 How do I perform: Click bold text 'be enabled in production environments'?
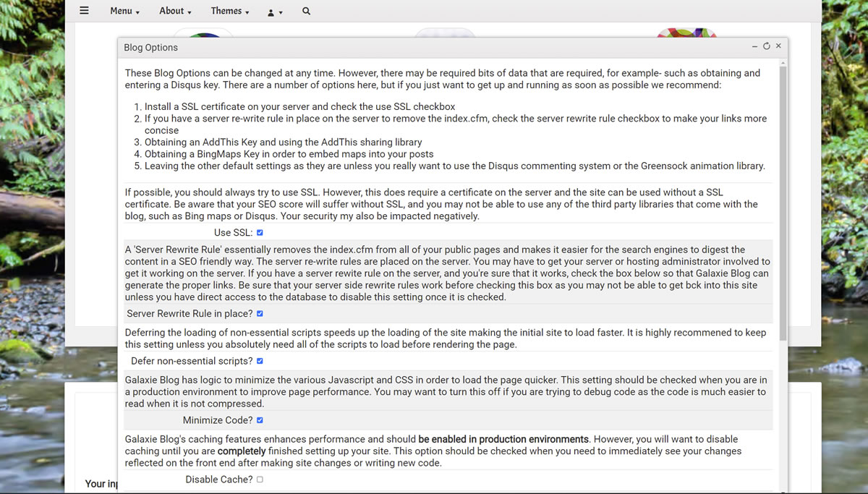tap(503, 439)
